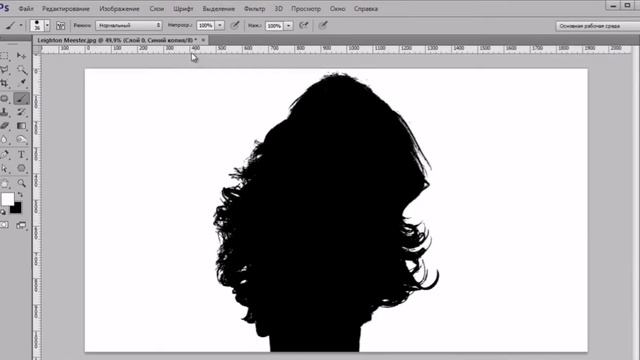Viewport: 640px width, 360px height.
Task: Select the Eraser tool
Action: [4, 126]
